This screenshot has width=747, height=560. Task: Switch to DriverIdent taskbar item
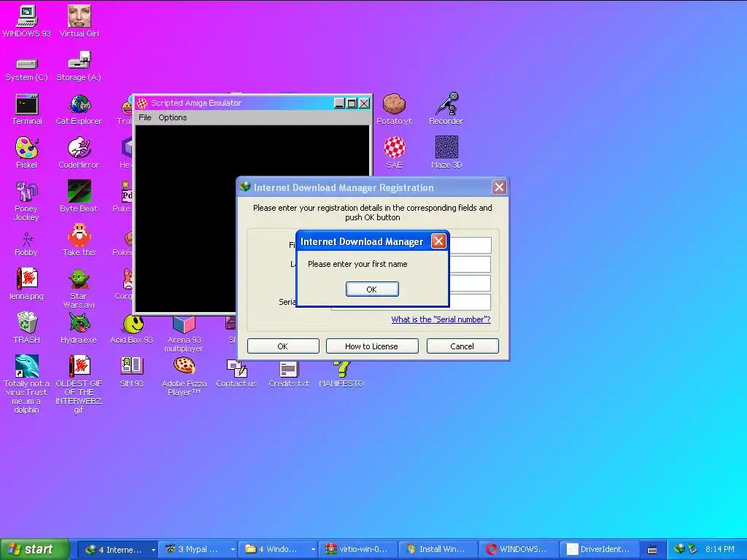tap(598, 549)
